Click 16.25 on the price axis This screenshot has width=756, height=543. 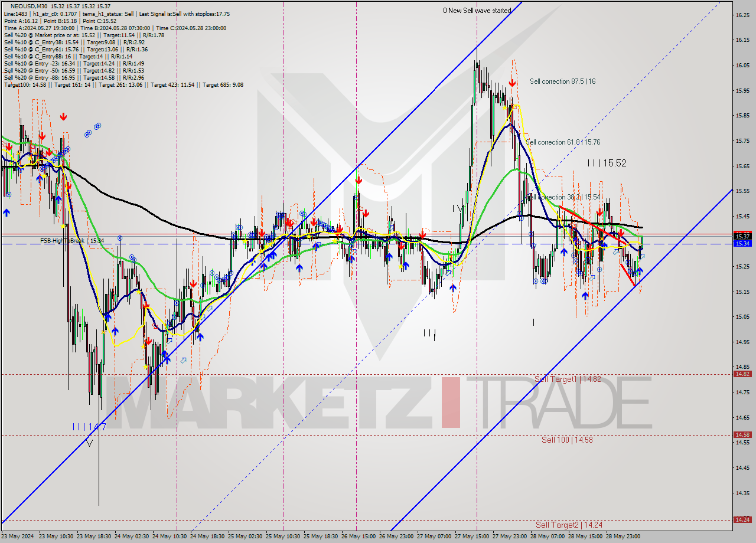click(742, 15)
